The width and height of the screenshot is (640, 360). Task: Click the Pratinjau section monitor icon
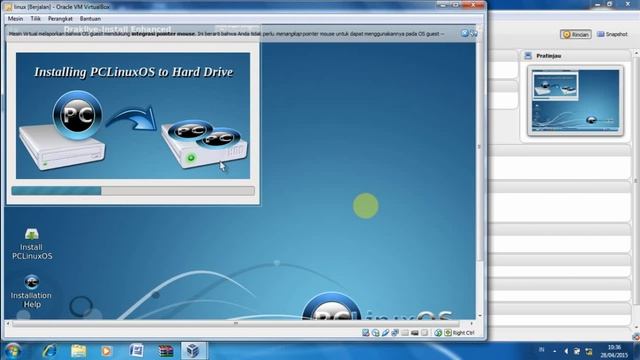[x=528, y=56]
